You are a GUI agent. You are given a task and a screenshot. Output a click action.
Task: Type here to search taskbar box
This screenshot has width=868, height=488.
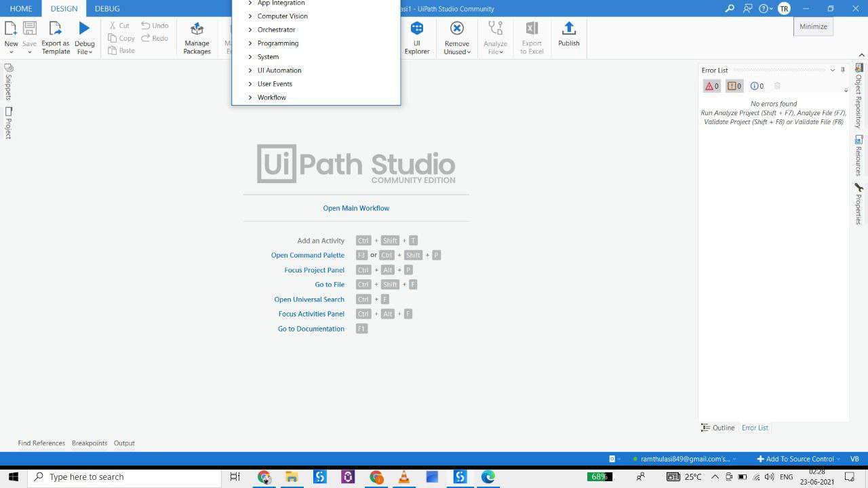tap(125, 477)
